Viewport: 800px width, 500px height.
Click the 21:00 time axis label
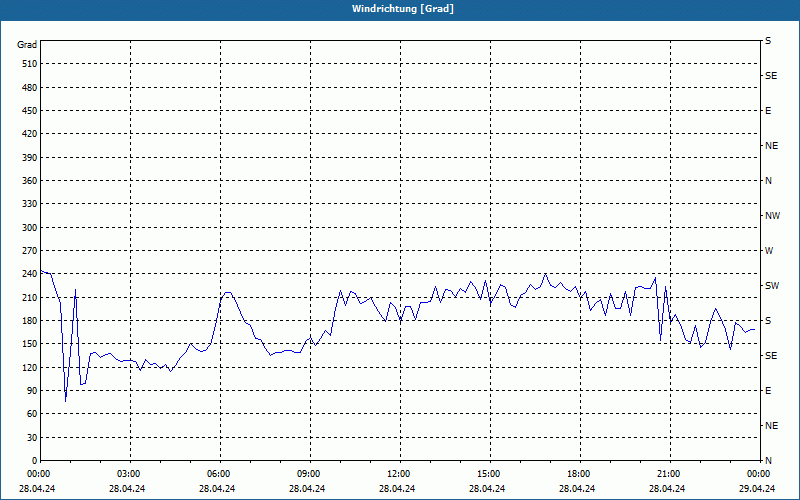668,474
